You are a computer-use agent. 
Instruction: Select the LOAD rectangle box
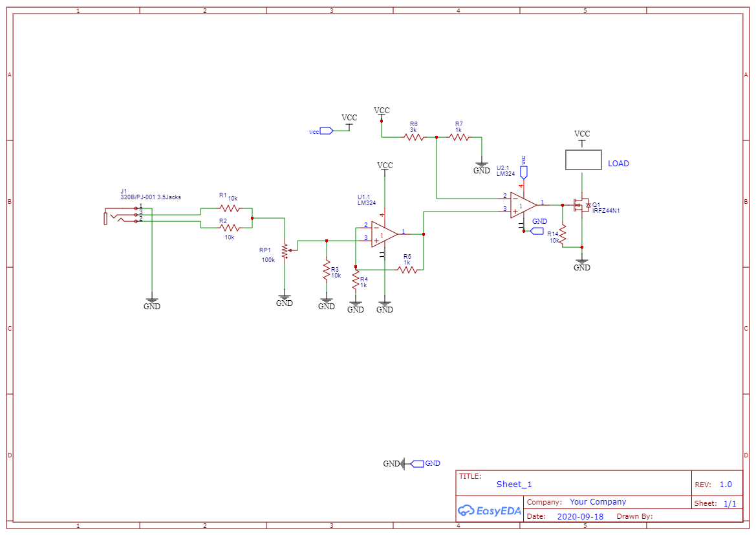pos(583,160)
